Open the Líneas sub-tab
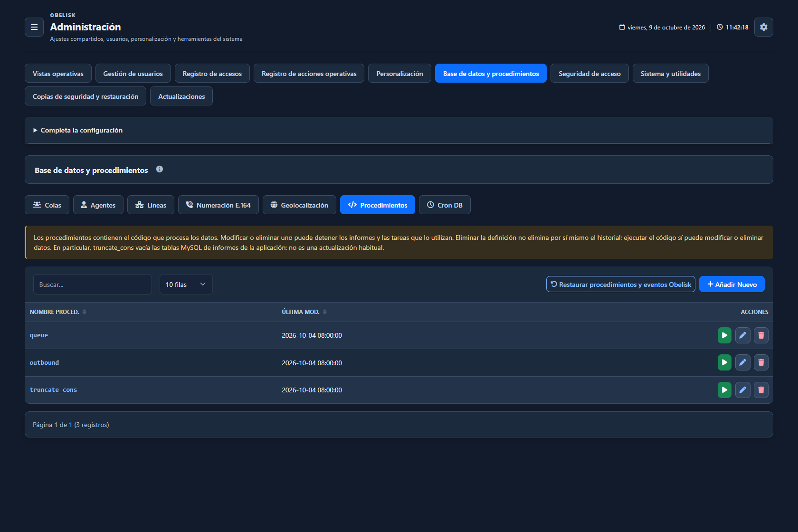The height and width of the screenshot is (532, 798). tap(151, 205)
